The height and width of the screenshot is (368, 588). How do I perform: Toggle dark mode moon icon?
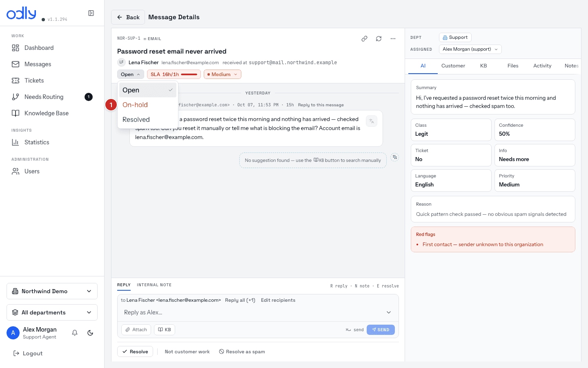click(x=90, y=333)
